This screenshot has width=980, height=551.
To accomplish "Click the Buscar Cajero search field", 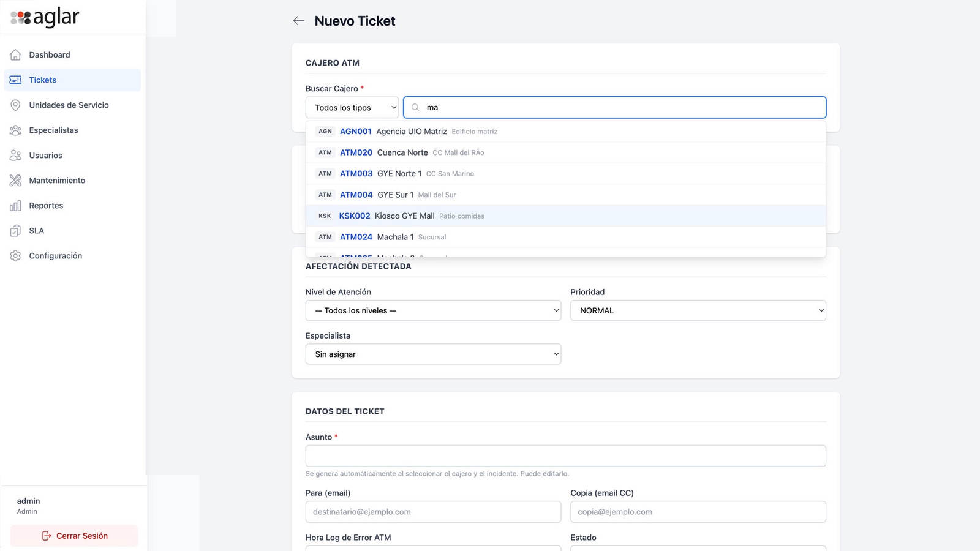I will click(x=615, y=107).
